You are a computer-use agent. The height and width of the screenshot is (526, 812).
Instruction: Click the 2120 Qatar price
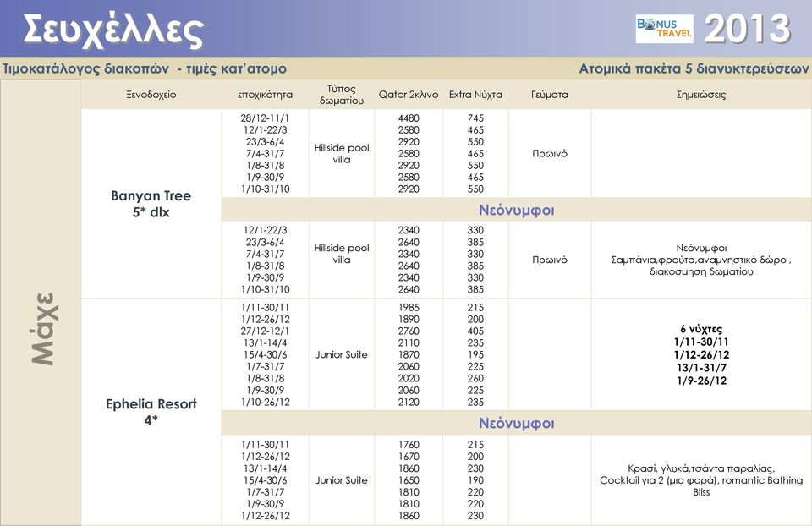pyautogui.click(x=408, y=403)
